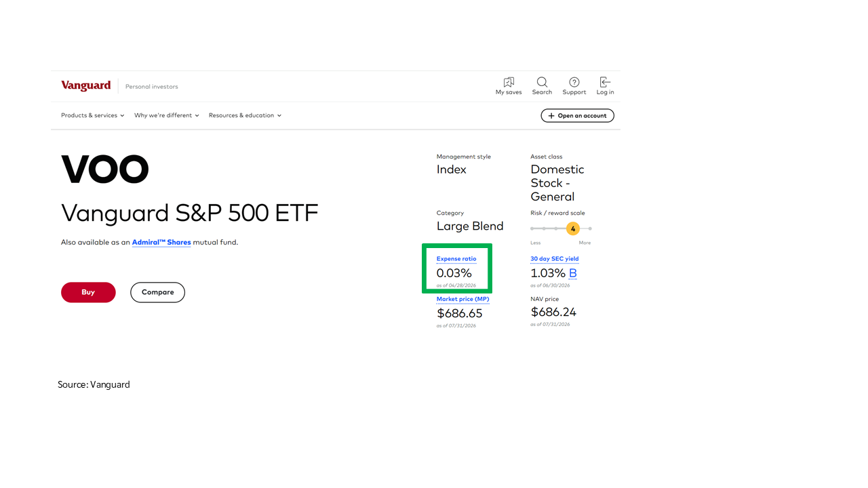
Task: Click the Compare button
Action: coord(157,292)
